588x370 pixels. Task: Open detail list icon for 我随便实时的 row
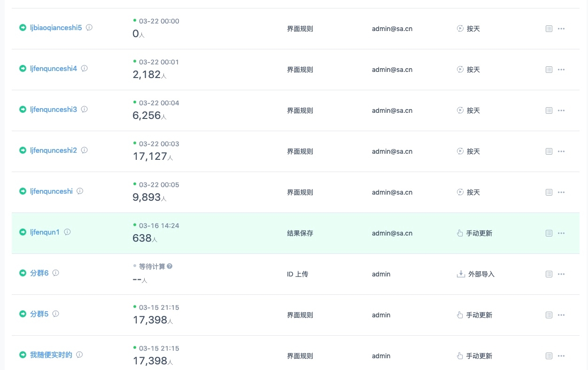click(x=549, y=356)
